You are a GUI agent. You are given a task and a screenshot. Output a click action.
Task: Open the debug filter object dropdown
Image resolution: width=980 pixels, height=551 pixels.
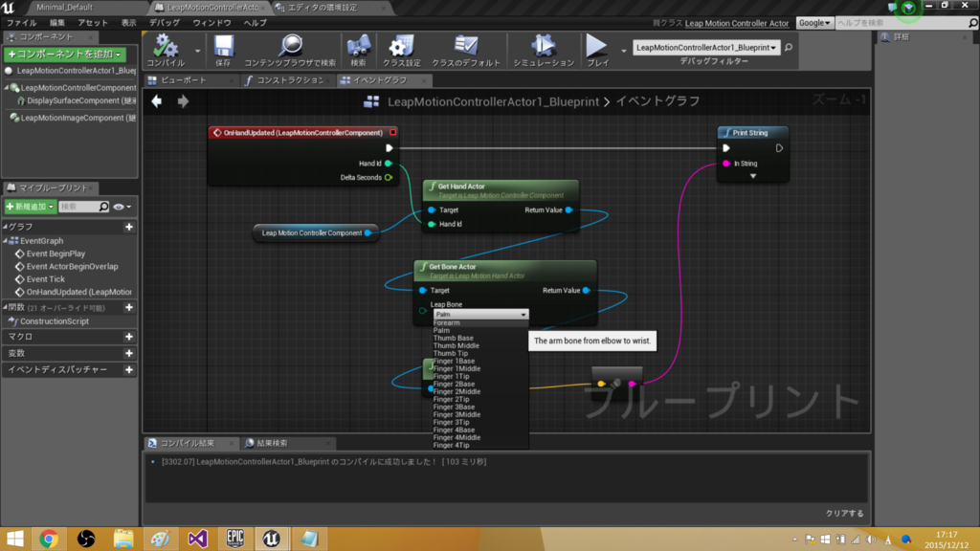click(706, 48)
